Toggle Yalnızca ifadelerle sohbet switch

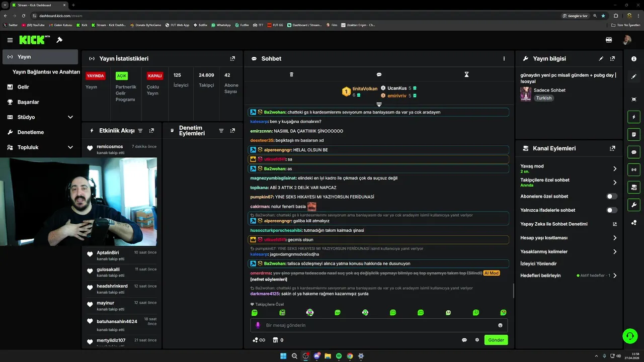tap(612, 210)
